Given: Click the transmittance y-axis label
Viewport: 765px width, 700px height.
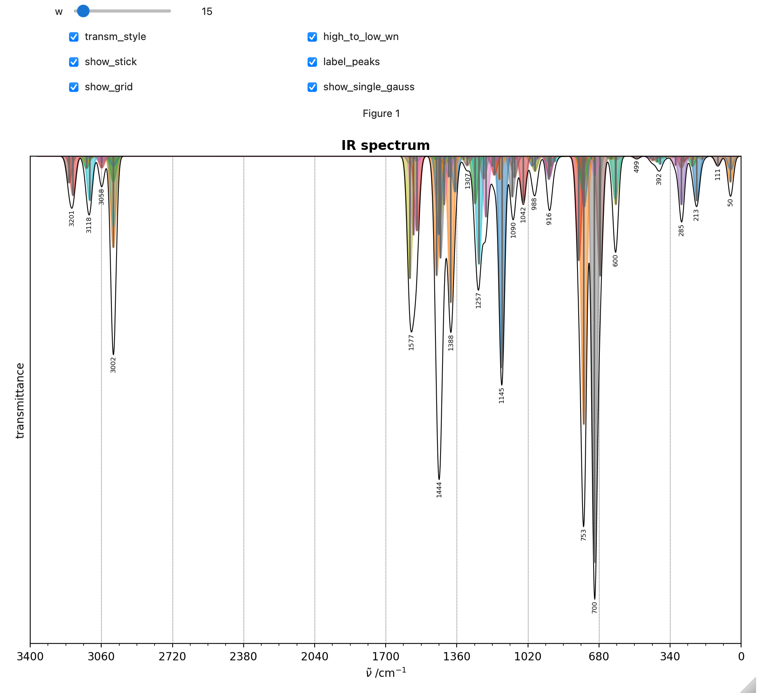Looking at the screenshot, I should (x=20, y=401).
